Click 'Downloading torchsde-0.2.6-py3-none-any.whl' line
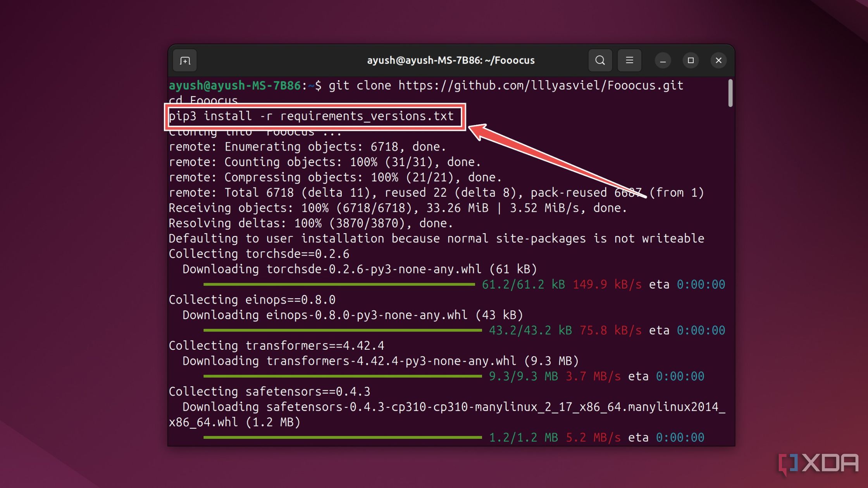 (x=360, y=269)
